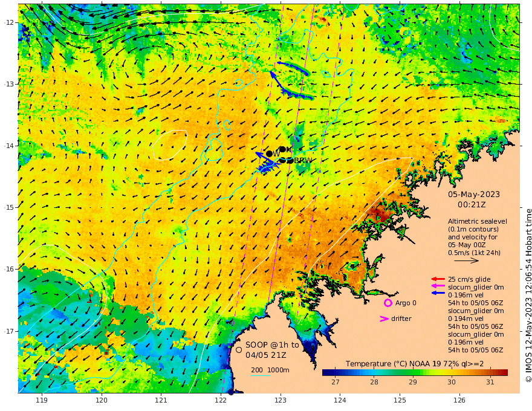Click longitude axis label 121
The width and height of the screenshot is (532, 411).
pyautogui.click(x=161, y=400)
